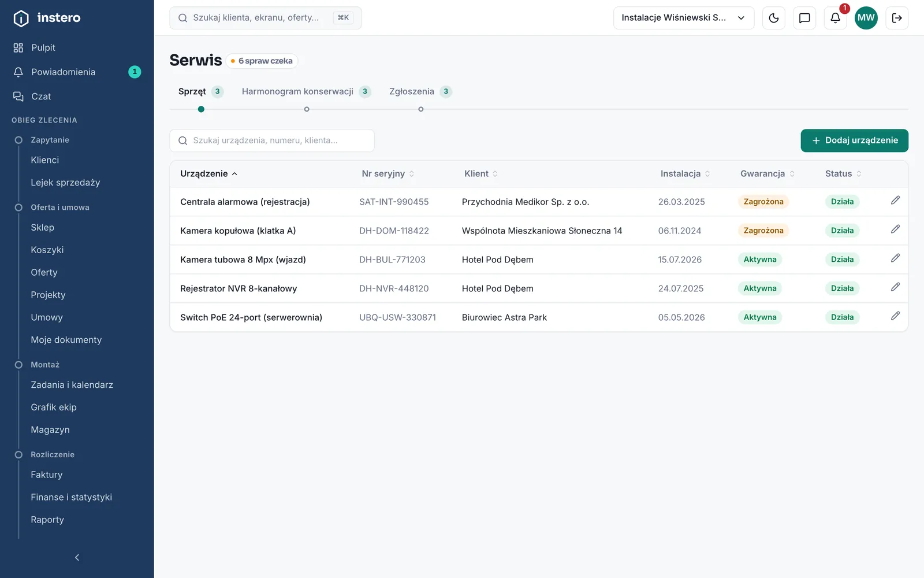Edit Kamera kopułowa row pencil icon
The image size is (924, 578).
click(x=895, y=229)
